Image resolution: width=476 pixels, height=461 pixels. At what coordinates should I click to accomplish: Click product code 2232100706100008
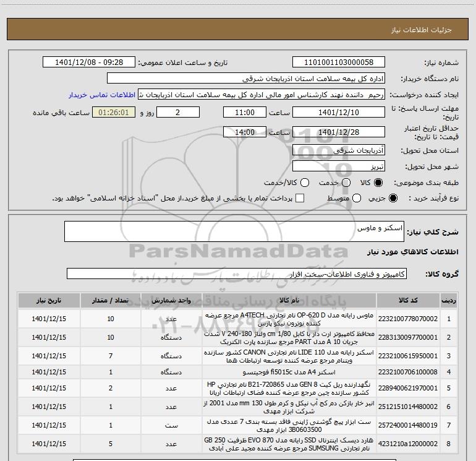point(408,372)
